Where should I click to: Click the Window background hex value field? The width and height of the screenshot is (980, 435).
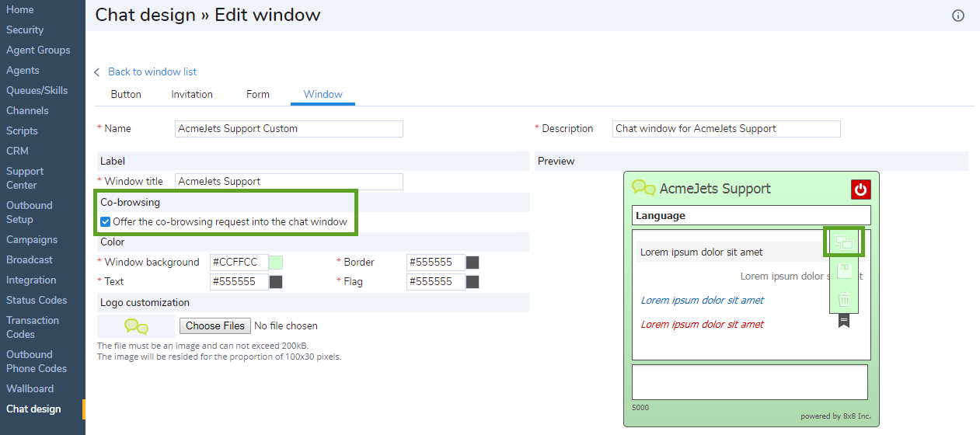tap(239, 263)
